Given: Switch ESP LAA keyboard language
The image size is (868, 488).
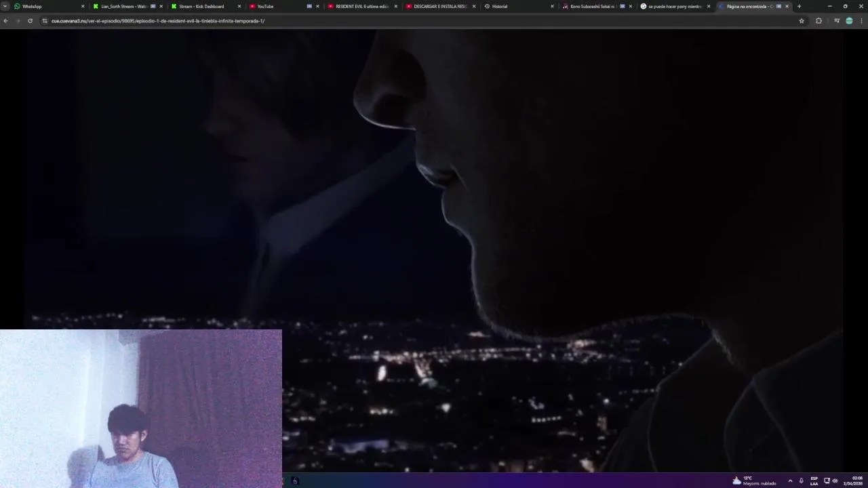Looking at the screenshot, I should coord(814,481).
